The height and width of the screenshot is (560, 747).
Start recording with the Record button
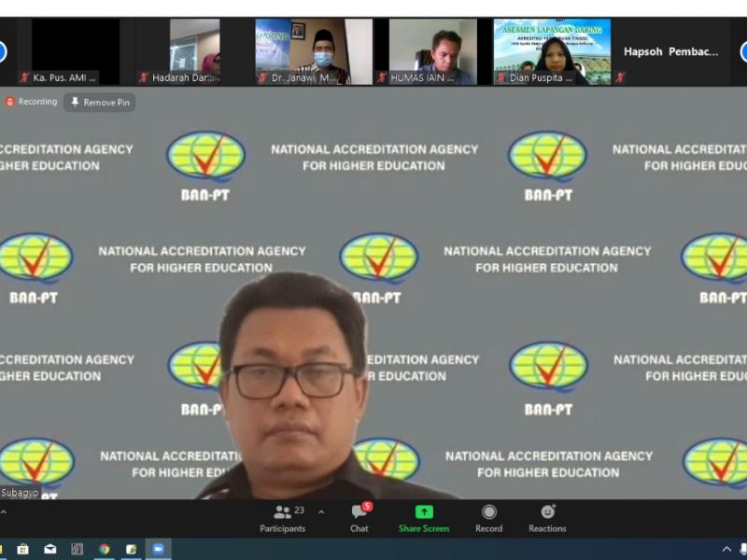point(488,519)
